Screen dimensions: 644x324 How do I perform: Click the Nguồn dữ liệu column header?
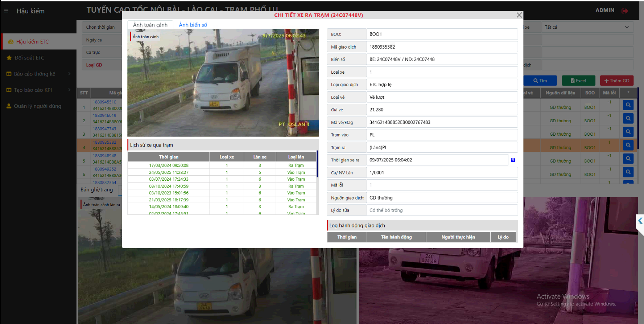click(x=560, y=93)
